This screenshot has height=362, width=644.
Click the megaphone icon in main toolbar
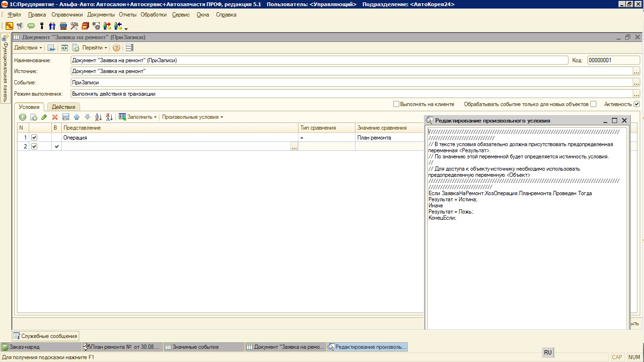pos(20,26)
